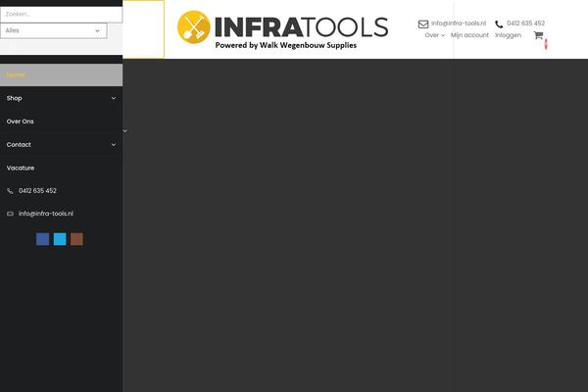Open the Contact menu item
This screenshot has height=392, width=588.
[x=19, y=145]
